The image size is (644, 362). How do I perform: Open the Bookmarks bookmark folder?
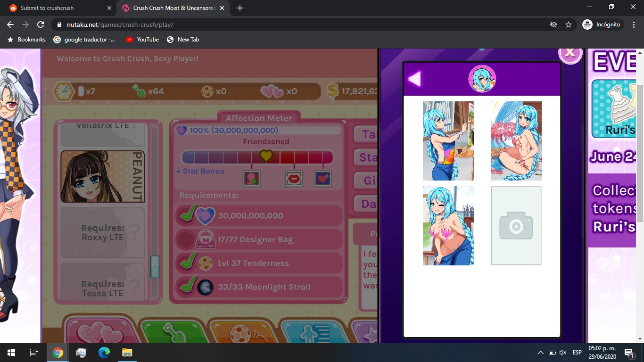click(x=26, y=40)
